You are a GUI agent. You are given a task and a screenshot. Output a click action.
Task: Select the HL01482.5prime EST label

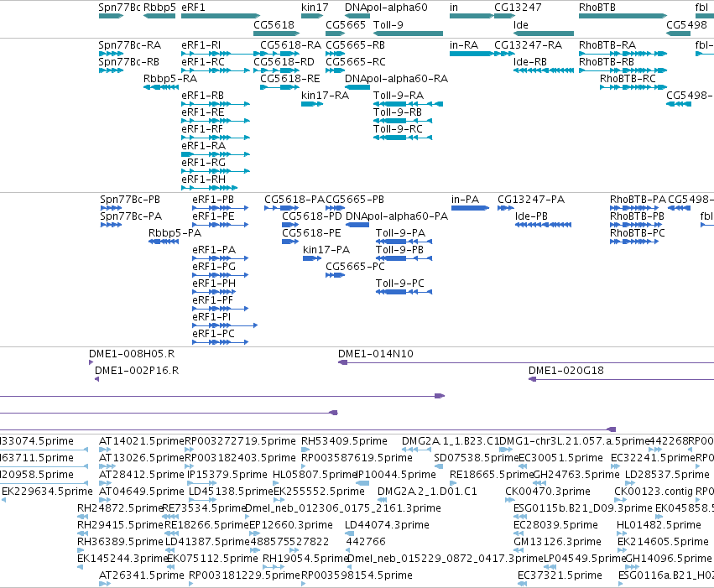(x=659, y=526)
